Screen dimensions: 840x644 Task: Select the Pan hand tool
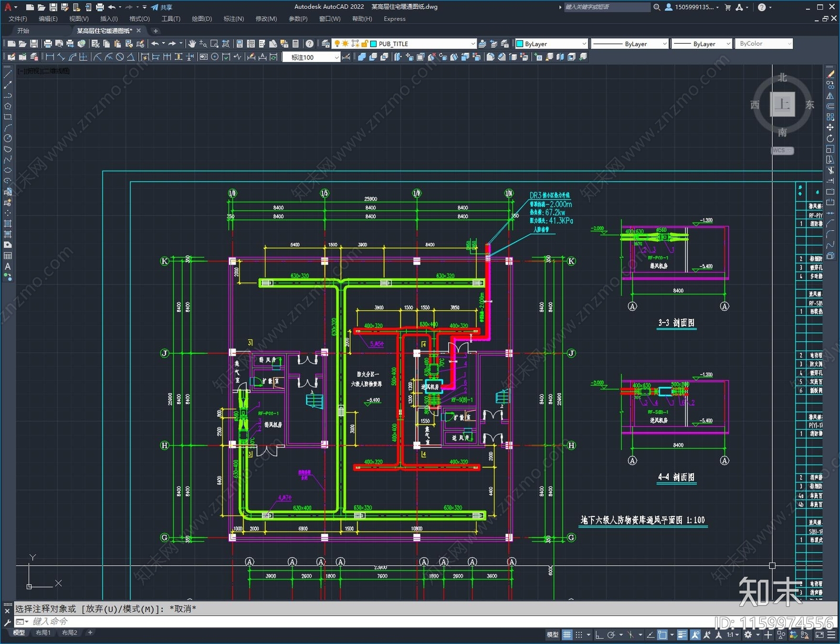(x=192, y=44)
